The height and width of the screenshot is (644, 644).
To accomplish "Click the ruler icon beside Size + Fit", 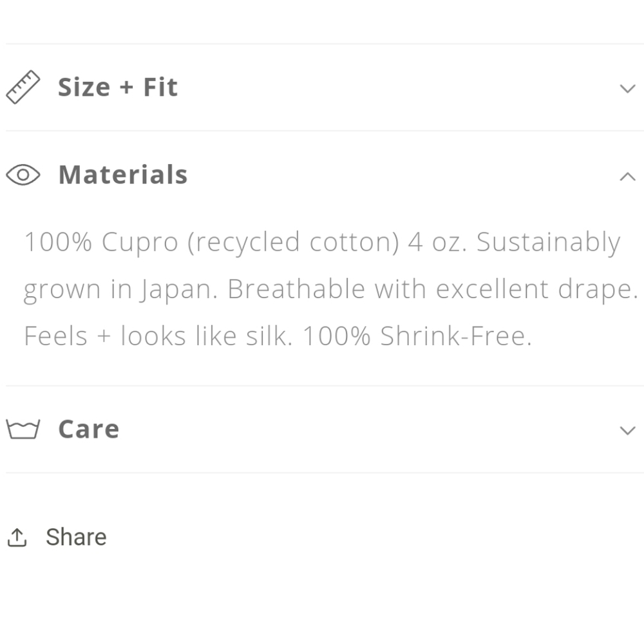I will coord(23,86).
